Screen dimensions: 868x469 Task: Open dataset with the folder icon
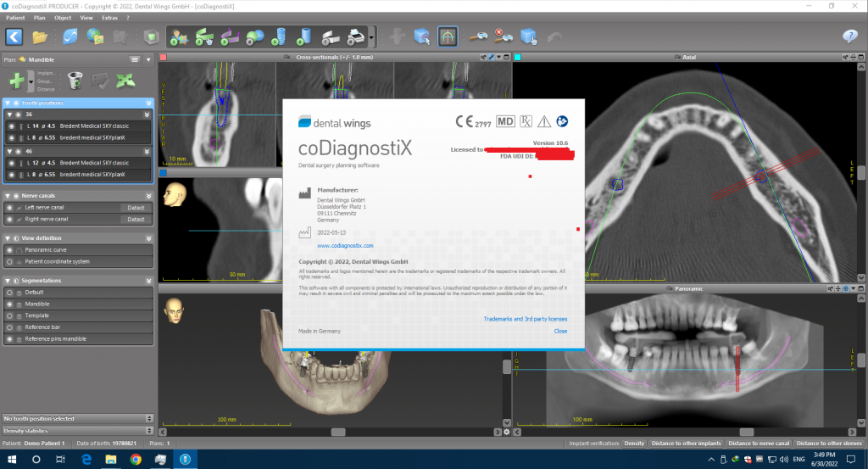40,36
